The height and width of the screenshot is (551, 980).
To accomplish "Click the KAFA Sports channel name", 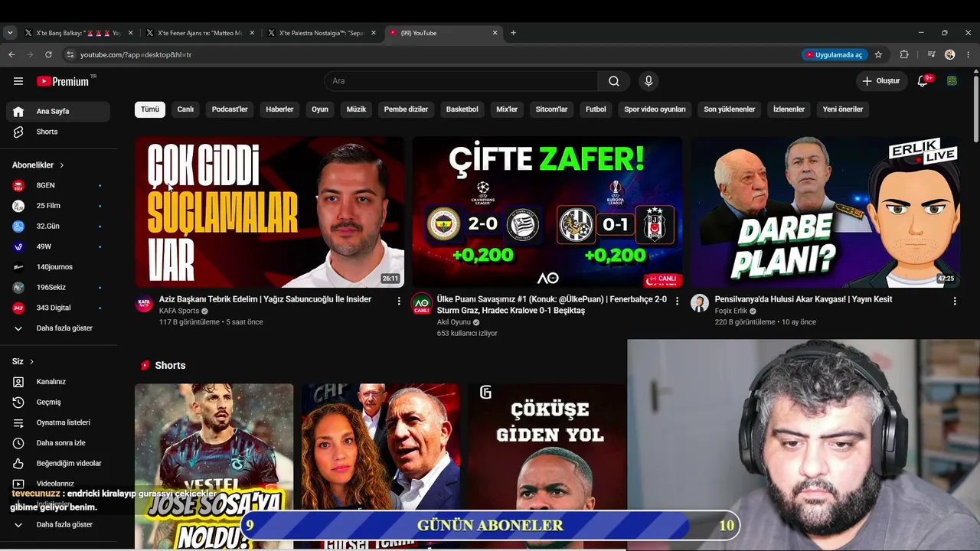I will coord(179,311).
